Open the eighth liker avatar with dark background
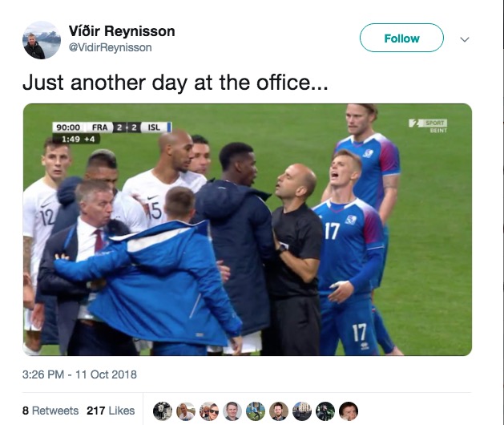Image resolution: width=504 pixels, height=425 pixels. click(x=325, y=411)
